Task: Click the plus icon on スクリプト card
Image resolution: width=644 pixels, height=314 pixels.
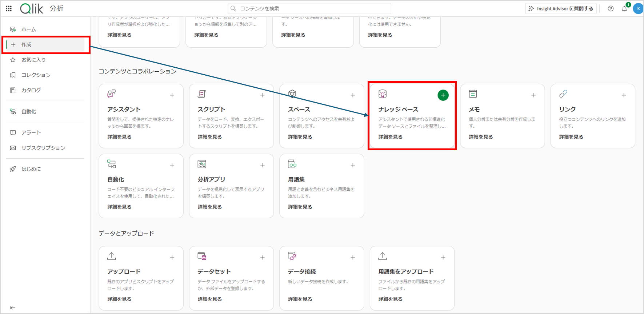Action: [x=262, y=95]
